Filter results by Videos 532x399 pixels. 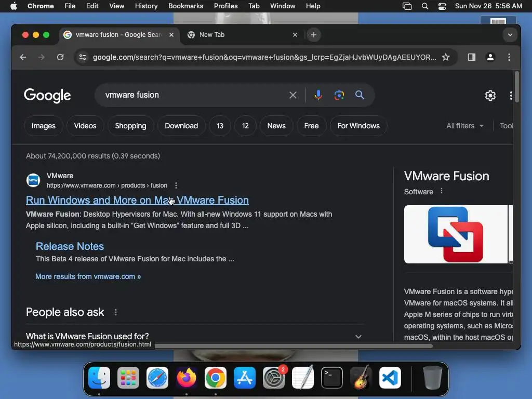click(85, 126)
